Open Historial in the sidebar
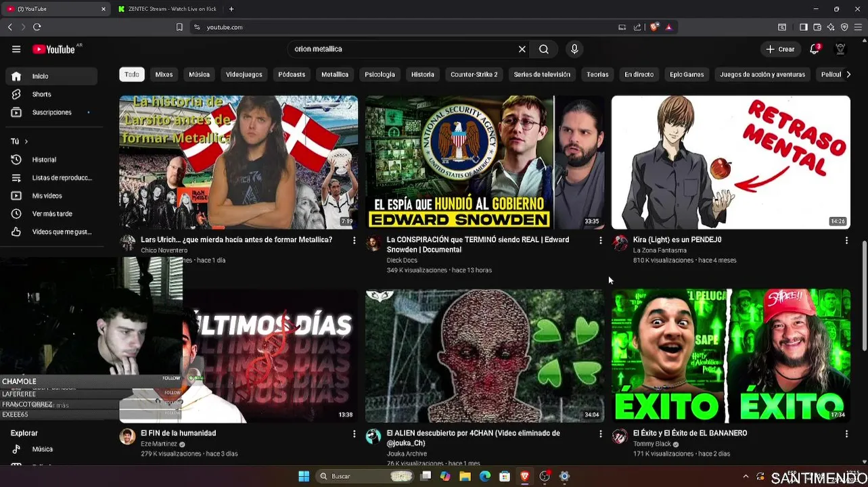The image size is (868, 487). coord(51,160)
